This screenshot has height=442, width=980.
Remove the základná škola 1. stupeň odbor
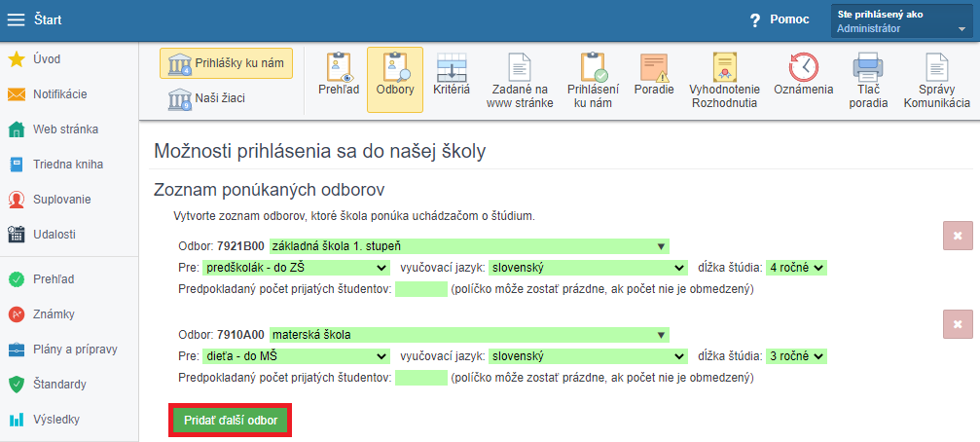coord(958,236)
